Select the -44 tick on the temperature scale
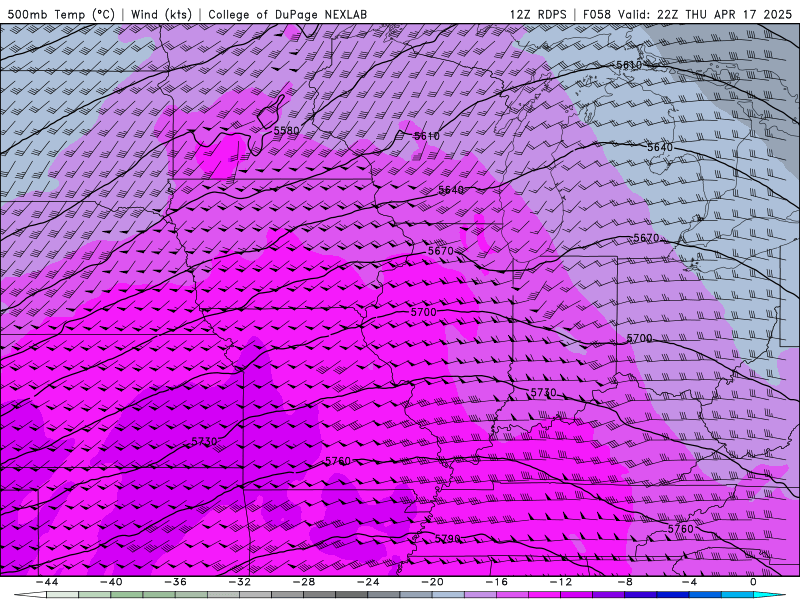The image size is (800, 600). click(47, 582)
